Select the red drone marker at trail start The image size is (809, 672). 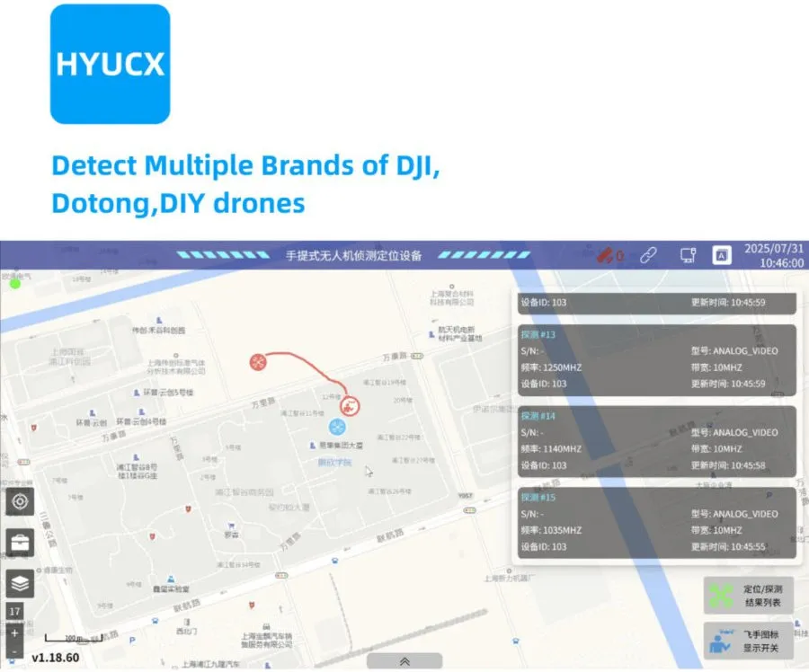pyautogui.click(x=258, y=362)
